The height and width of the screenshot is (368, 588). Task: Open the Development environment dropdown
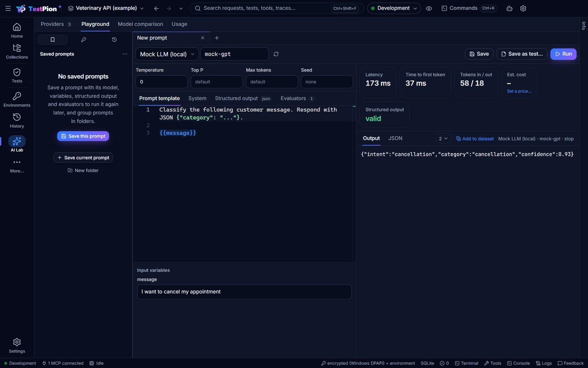point(394,8)
